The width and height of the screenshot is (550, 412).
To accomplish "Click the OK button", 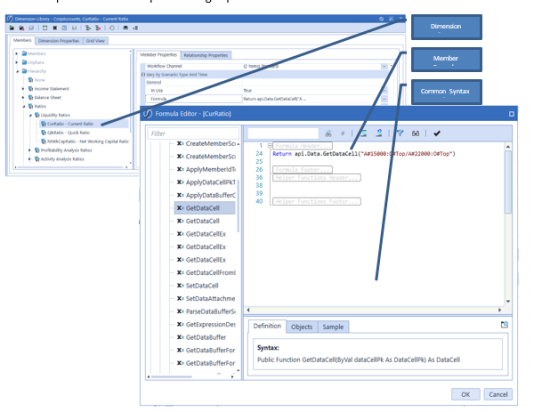I will coord(465,394).
